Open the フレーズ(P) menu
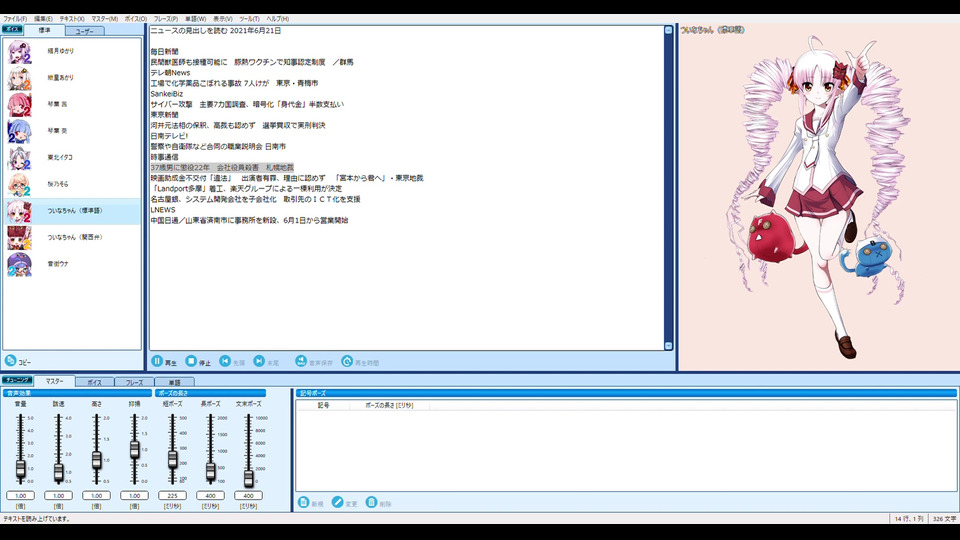The image size is (960, 540). click(166, 19)
